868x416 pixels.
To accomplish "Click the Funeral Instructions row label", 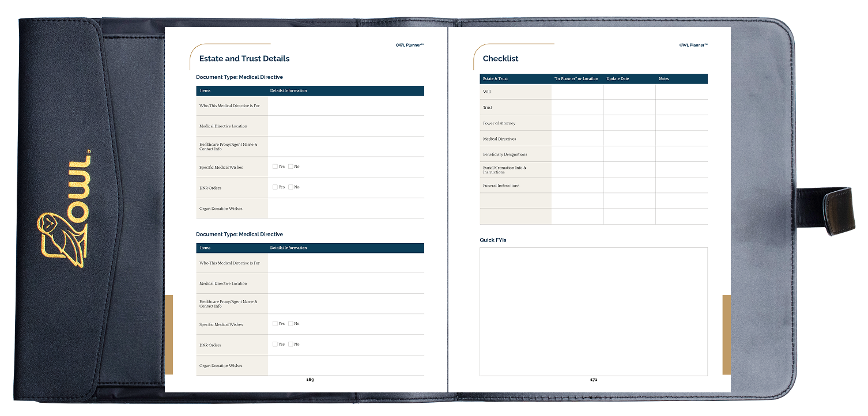I will [501, 186].
